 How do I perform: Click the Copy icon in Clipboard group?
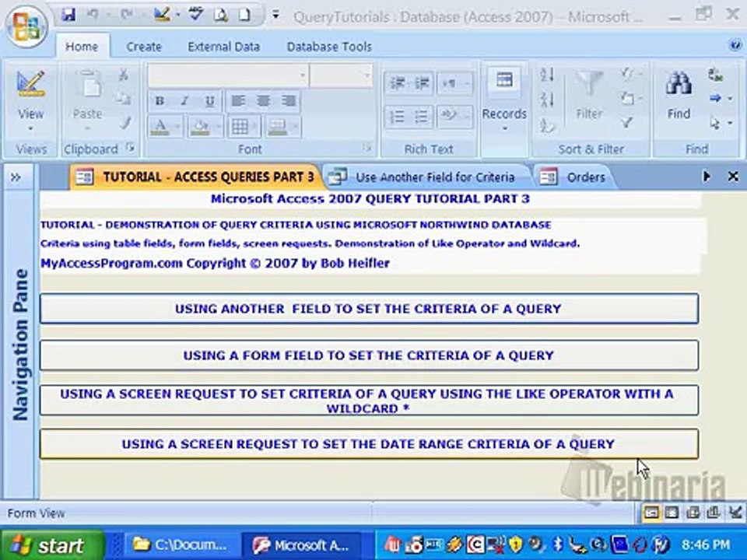tap(124, 99)
